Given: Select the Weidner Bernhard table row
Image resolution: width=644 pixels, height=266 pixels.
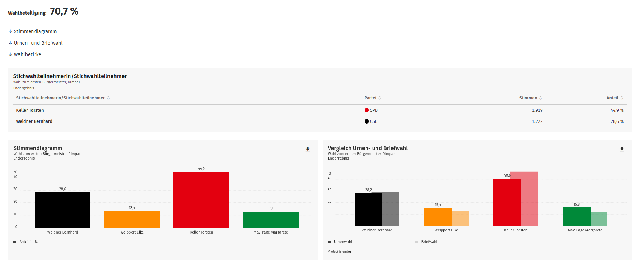Looking at the screenshot, I should click(34, 121).
